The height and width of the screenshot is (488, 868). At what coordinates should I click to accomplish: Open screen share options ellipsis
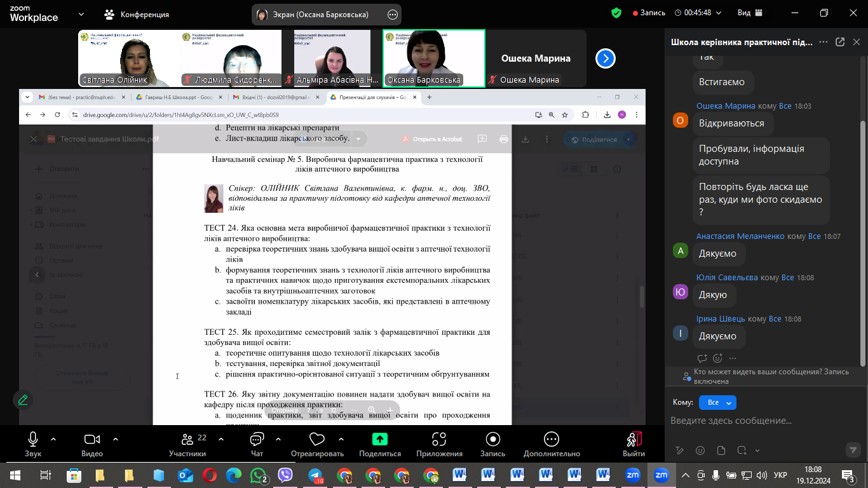click(393, 15)
